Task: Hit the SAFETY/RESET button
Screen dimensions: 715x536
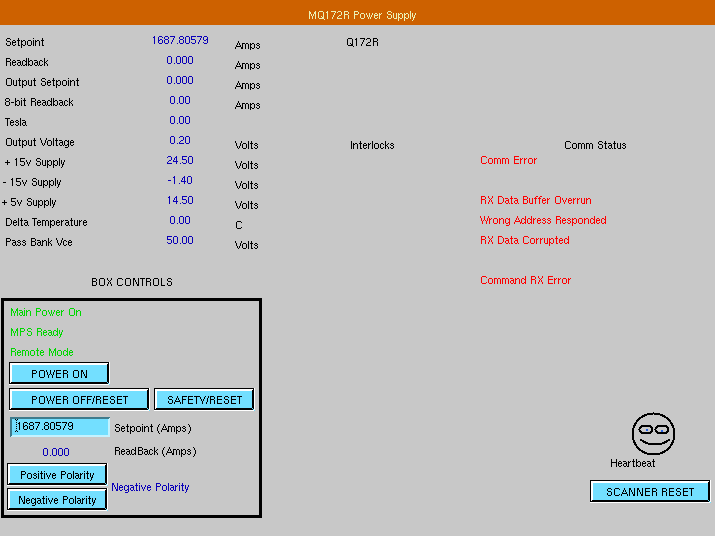Action: [x=204, y=400]
